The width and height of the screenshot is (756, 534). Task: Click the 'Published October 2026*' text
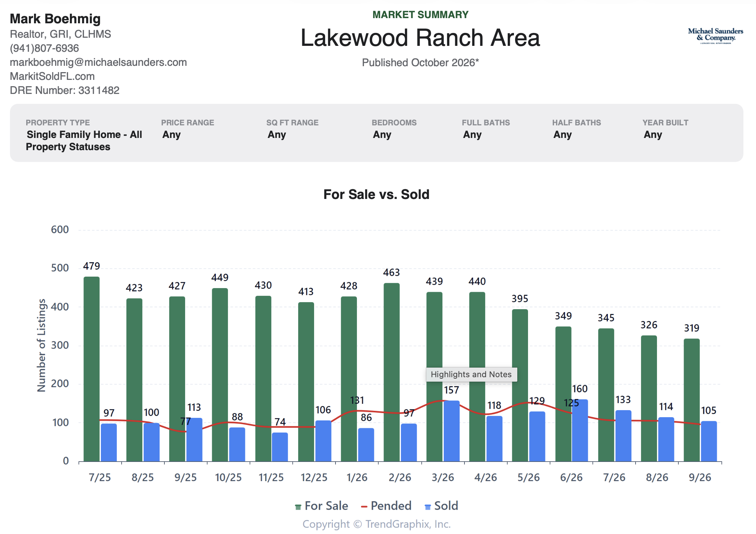tap(420, 62)
